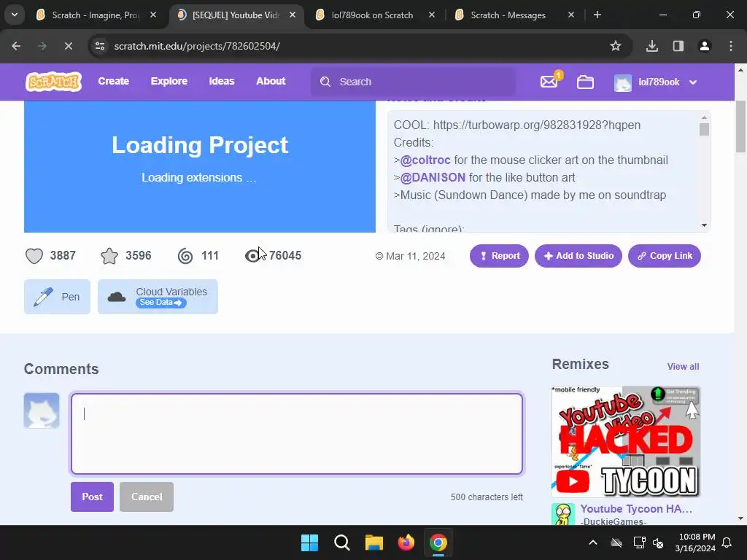Open the About menu item
This screenshot has height=560, width=747.
(x=271, y=82)
